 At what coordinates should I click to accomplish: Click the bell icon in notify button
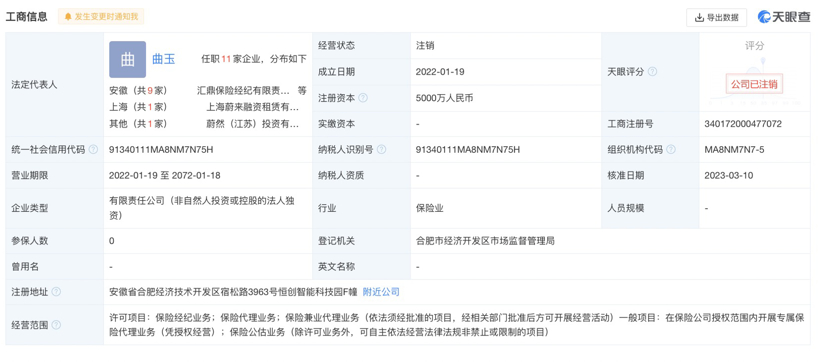(x=67, y=17)
